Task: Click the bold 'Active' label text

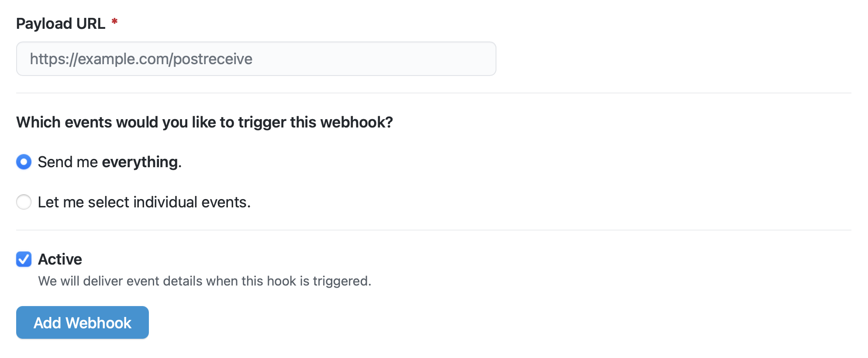Action: (x=60, y=259)
